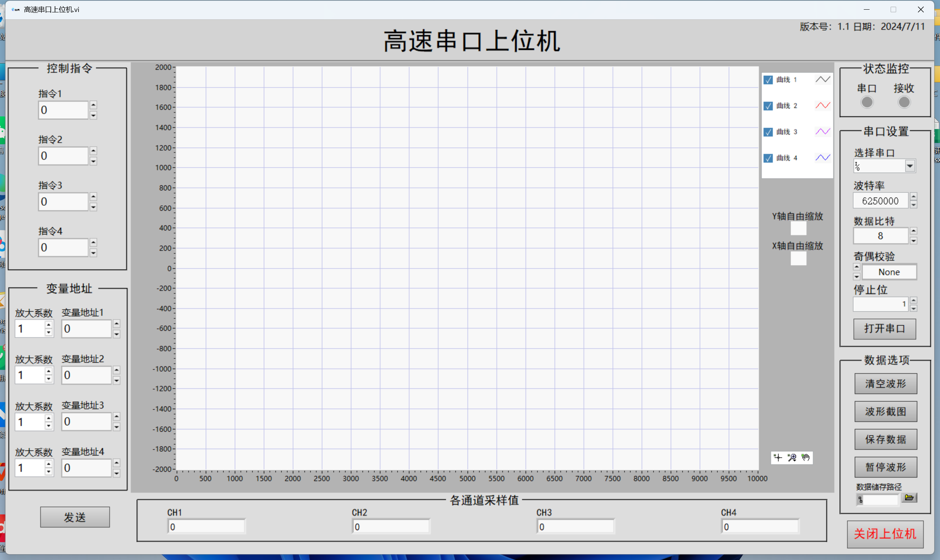Toggle the Y轴自由缩放 checkbox
Viewport: 940px width, 560px height.
coord(798,229)
